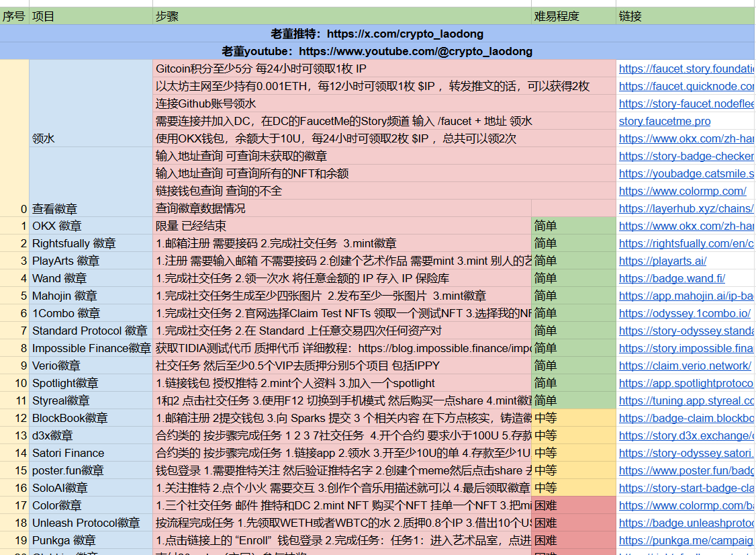
Task: Select the 限量 已经结束 steps cell
Action: pos(342,226)
